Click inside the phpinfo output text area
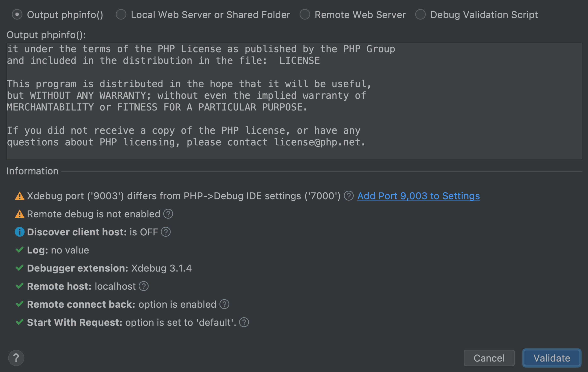Image resolution: width=588 pixels, height=372 pixels. [294, 101]
